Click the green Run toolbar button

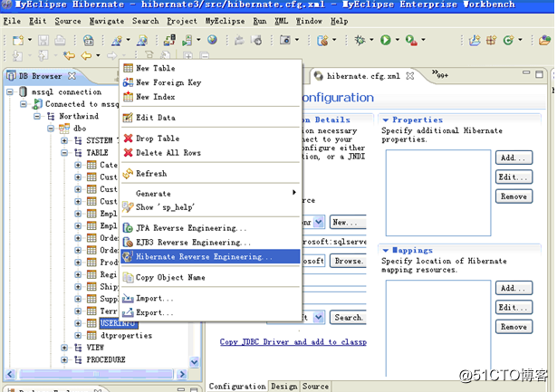[386, 40]
